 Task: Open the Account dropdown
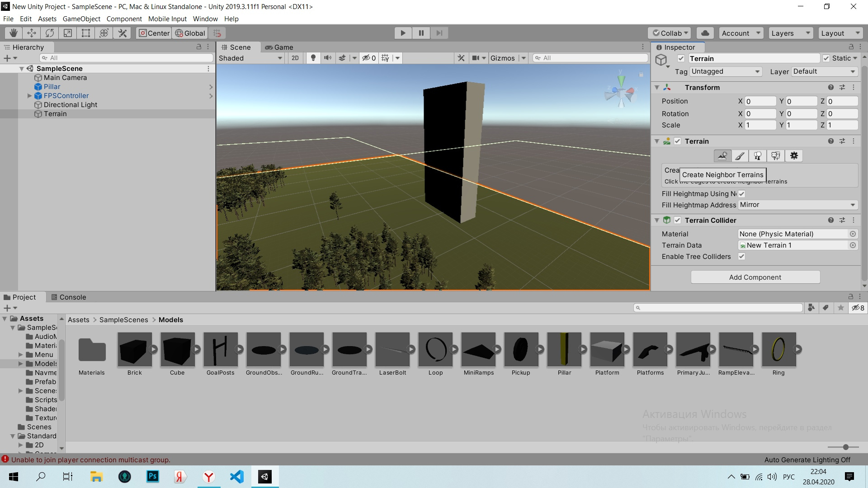tap(741, 33)
